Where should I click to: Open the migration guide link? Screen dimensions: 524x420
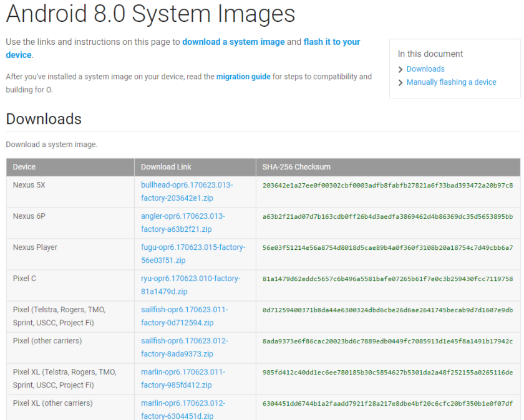pyautogui.click(x=243, y=77)
